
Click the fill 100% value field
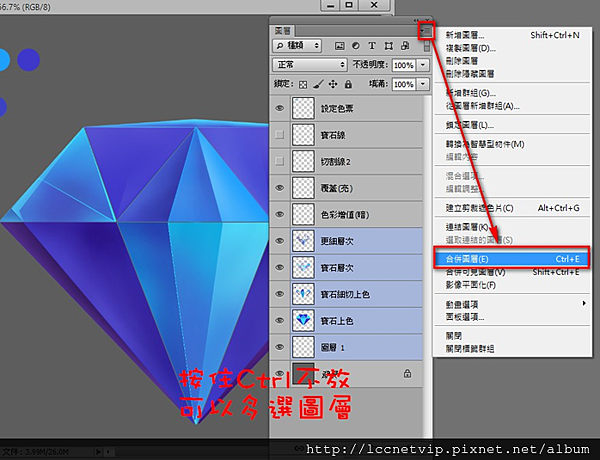pos(404,84)
